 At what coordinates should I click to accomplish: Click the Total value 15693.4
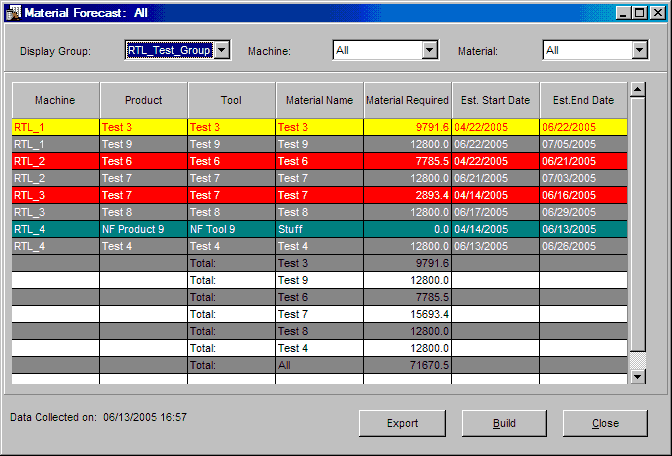(408, 314)
